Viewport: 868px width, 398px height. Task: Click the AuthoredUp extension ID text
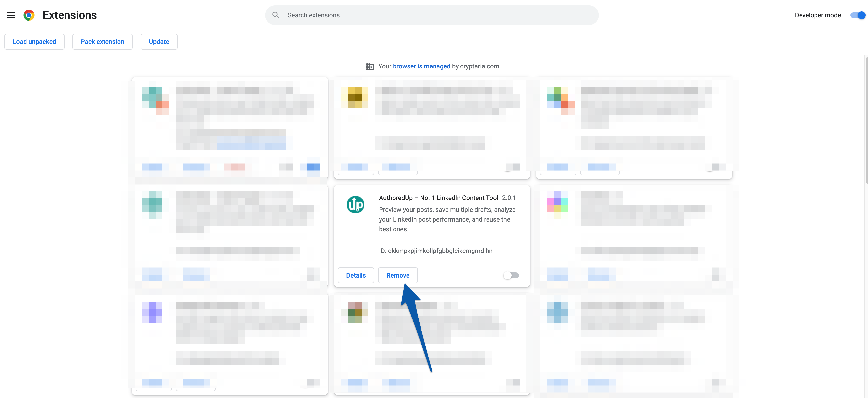(435, 251)
